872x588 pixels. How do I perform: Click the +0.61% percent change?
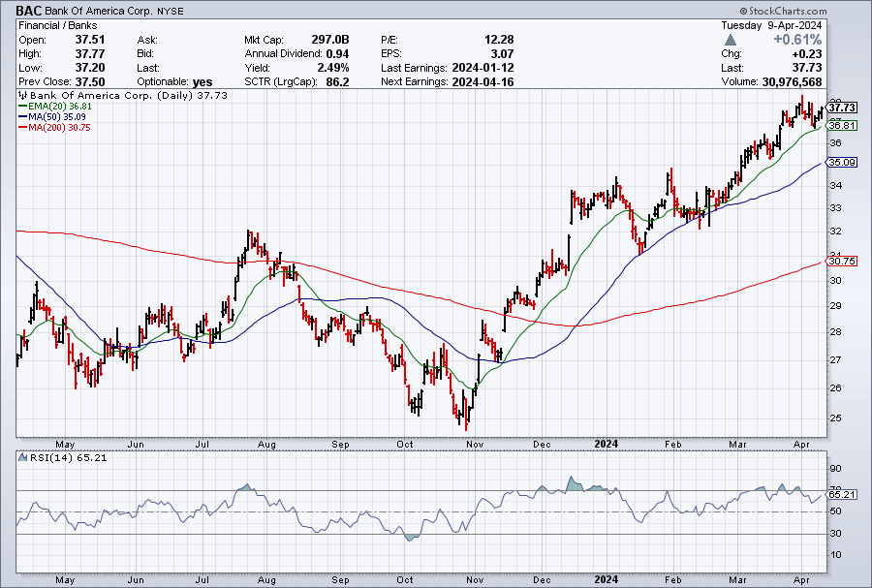point(797,40)
